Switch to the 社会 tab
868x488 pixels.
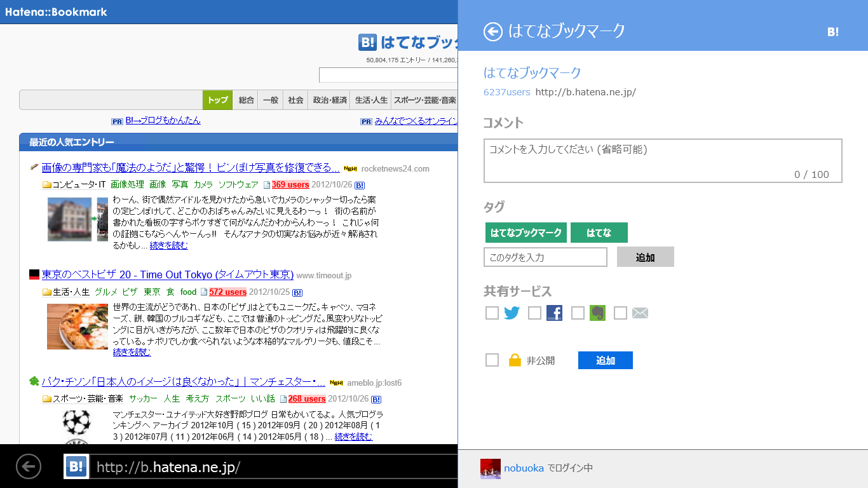coord(295,100)
